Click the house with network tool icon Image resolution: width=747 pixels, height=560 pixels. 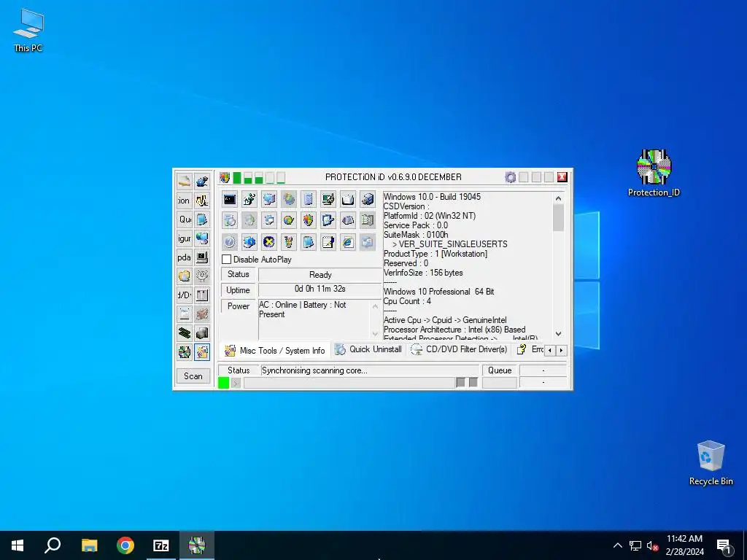tap(249, 199)
